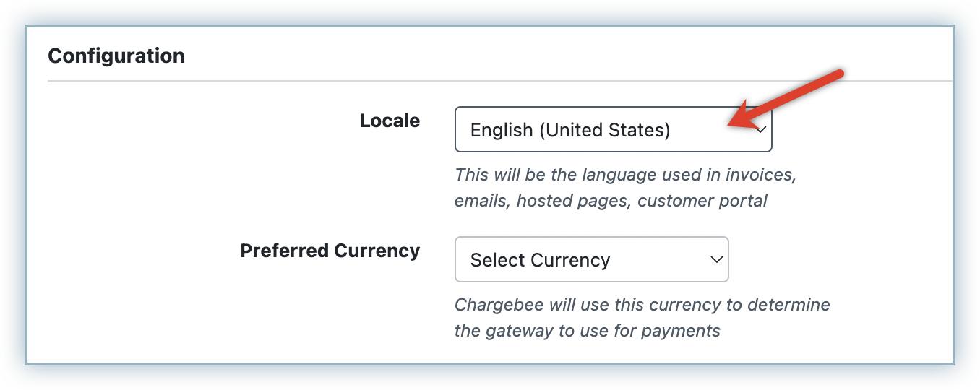
Task: Click the Locale dropdown chevron arrow
Action: coord(760,131)
